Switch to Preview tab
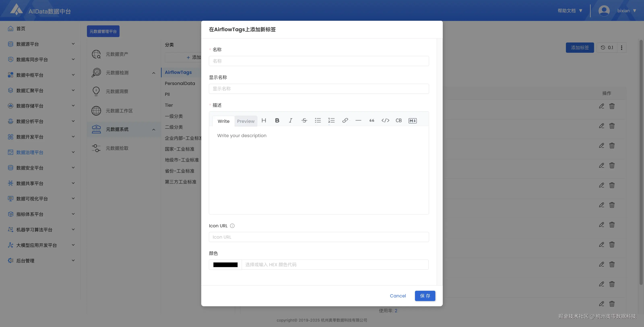644x327 pixels. (x=246, y=121)
